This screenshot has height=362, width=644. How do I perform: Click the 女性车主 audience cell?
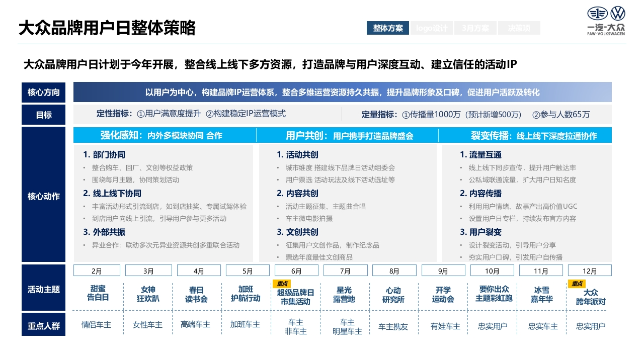147,325
